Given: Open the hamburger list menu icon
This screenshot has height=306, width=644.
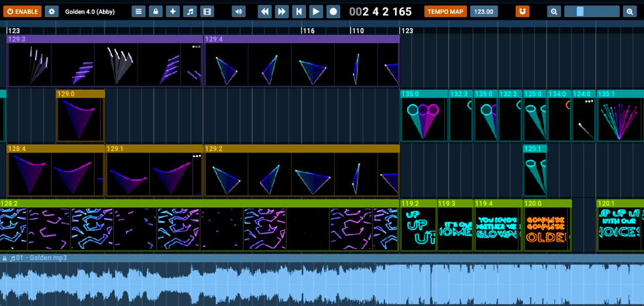Looking at the screenshot, I should [139, 11].
